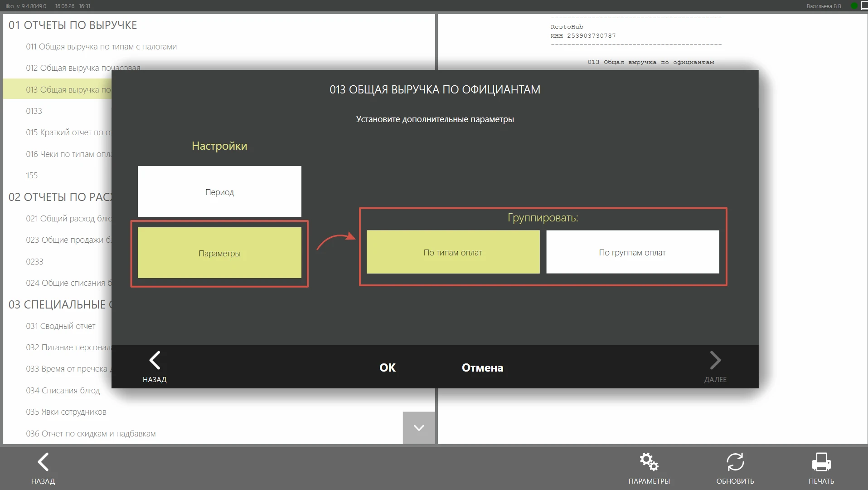This screenshot has height=490, width=868.
Task: Switch to the Параметры settings tab
Action: point(219,253)
